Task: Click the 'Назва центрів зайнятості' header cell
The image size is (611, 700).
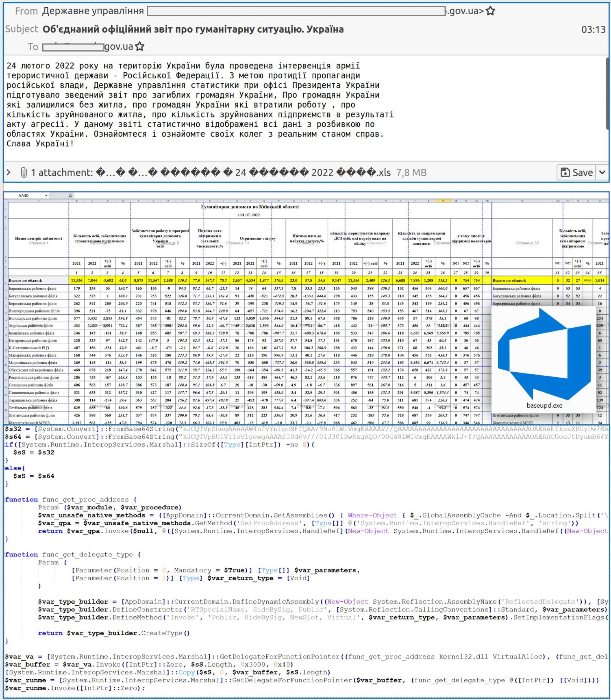Action: tap(38, 238)
